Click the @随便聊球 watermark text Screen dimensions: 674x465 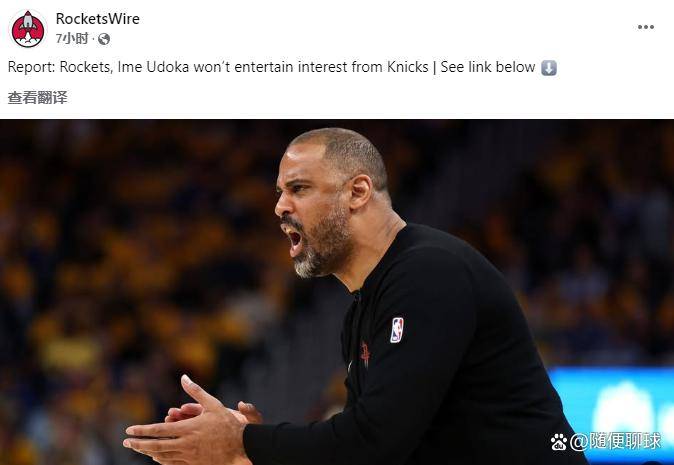[x=616, y=441]
